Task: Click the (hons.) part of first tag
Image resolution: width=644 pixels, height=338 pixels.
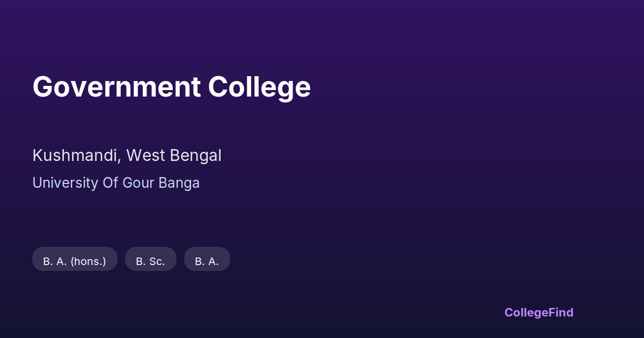Action: coord(88,261)
